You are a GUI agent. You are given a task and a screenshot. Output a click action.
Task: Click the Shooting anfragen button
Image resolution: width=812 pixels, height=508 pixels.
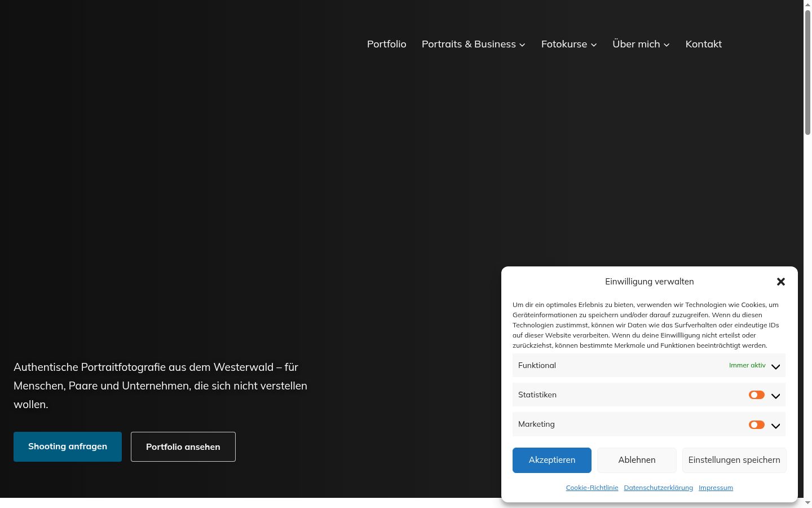click(x=68, y=446)
